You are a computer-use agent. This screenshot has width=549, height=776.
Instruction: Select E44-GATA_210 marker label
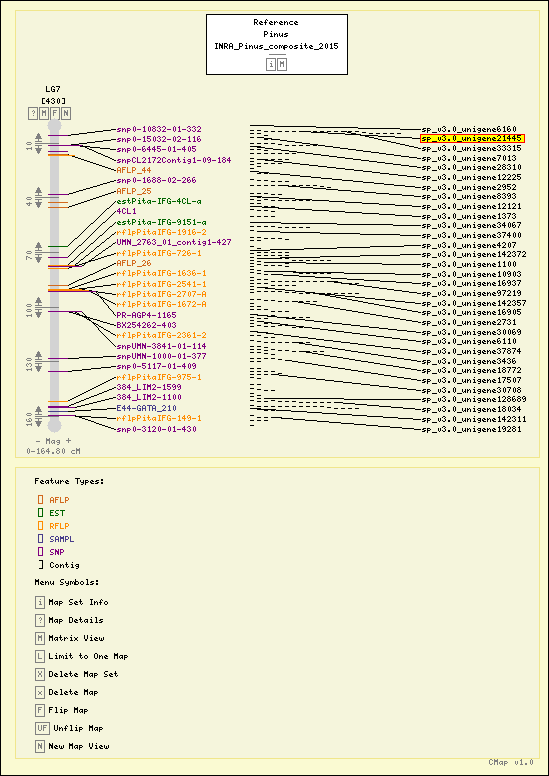point(147,408)
